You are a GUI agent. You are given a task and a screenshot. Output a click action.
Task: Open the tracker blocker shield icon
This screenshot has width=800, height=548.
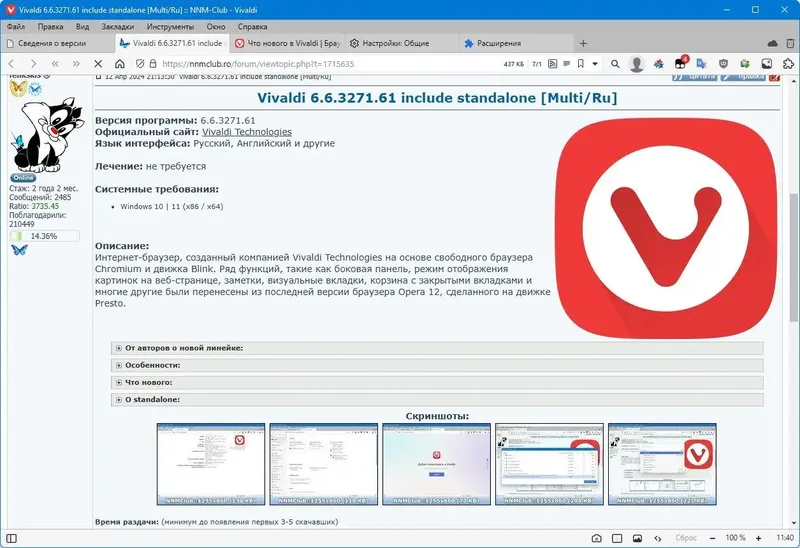(x=140, y=64)
